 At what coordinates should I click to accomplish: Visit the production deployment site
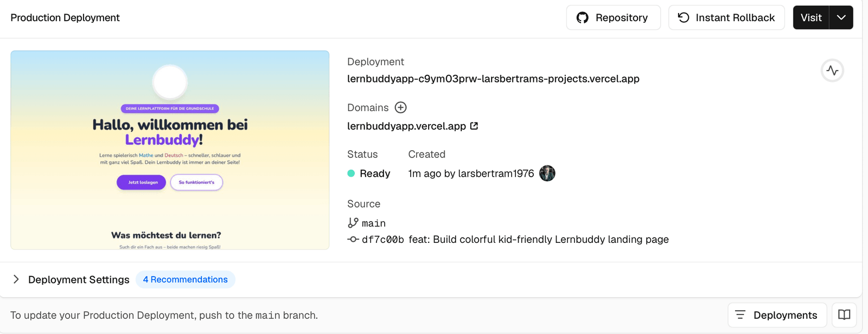click(811, 18)
